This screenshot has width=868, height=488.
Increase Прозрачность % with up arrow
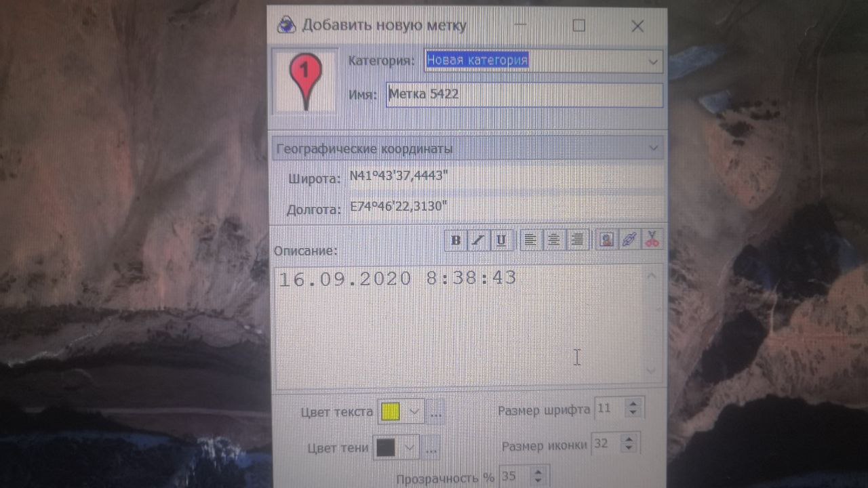538,472
